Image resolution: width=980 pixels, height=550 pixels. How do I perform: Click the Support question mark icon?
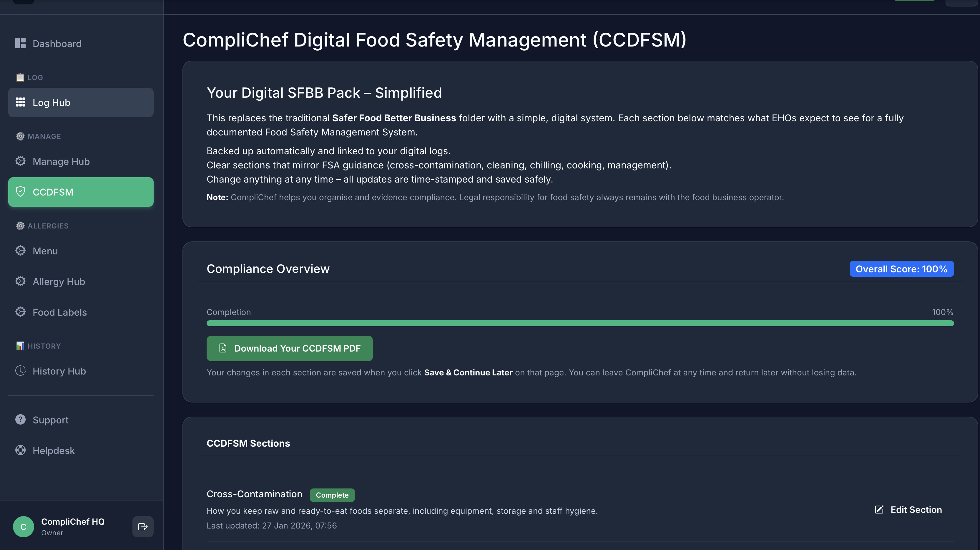click(21, 420)
